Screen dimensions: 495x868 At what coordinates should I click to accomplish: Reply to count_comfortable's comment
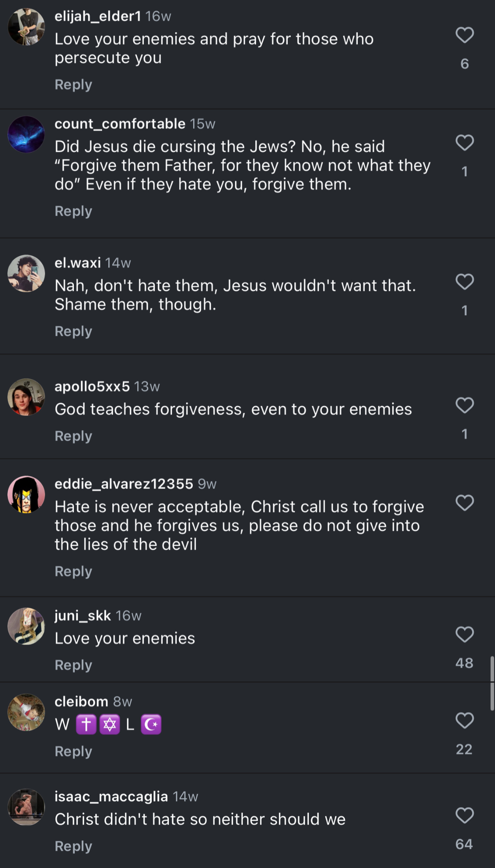click(73, 211)
